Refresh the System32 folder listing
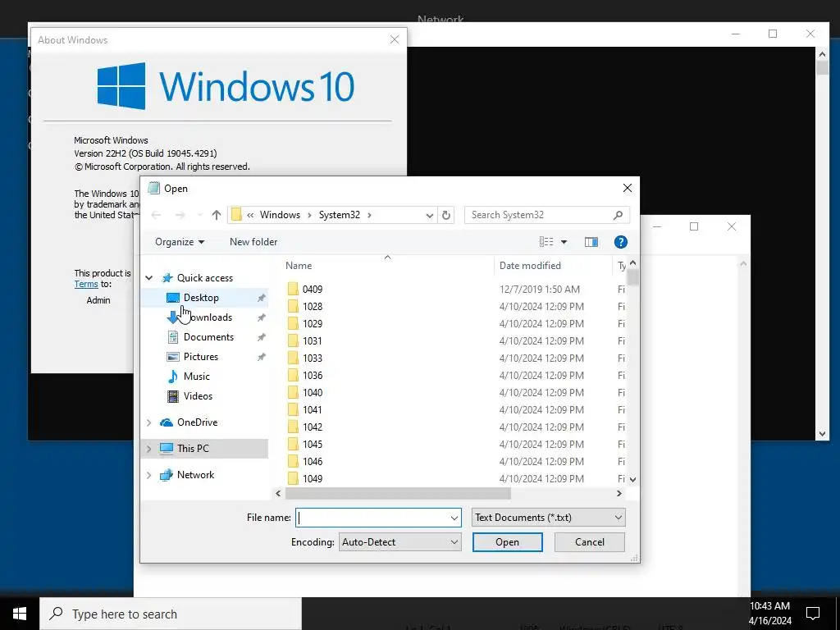 pos(445,215)
